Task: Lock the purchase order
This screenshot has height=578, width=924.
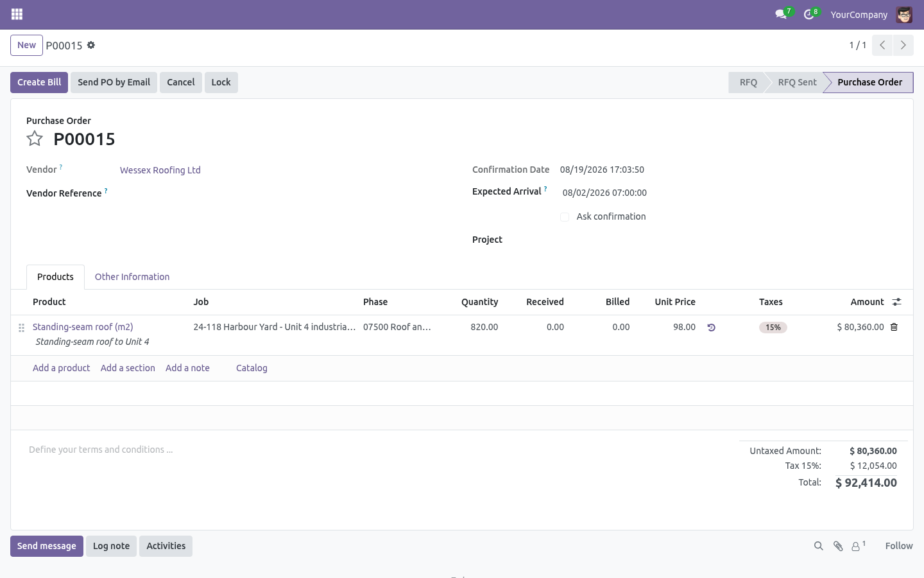Action: pos(221,82)
